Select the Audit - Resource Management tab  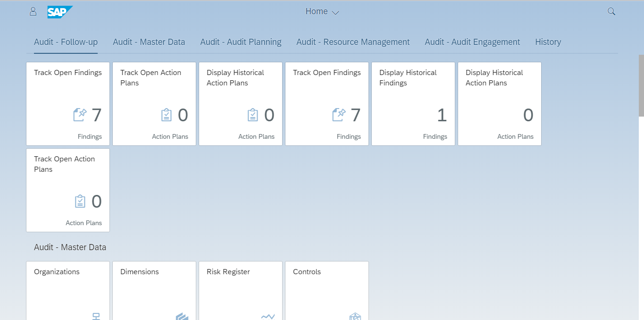click(353, 42)
